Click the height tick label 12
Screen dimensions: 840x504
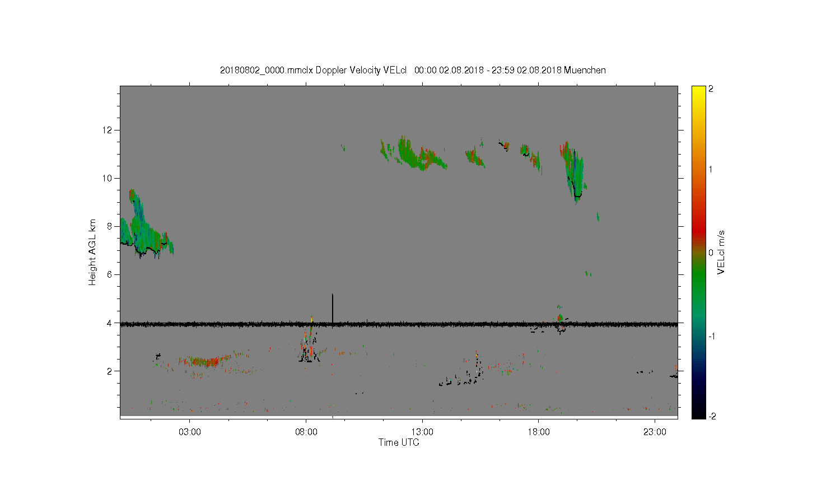[109, 130]
